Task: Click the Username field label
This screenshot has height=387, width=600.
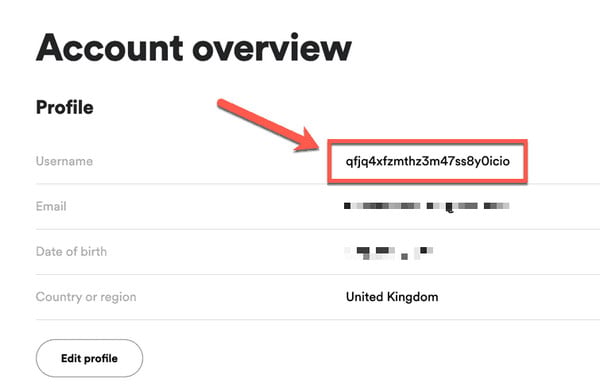Action: click(x=64, y=161)
